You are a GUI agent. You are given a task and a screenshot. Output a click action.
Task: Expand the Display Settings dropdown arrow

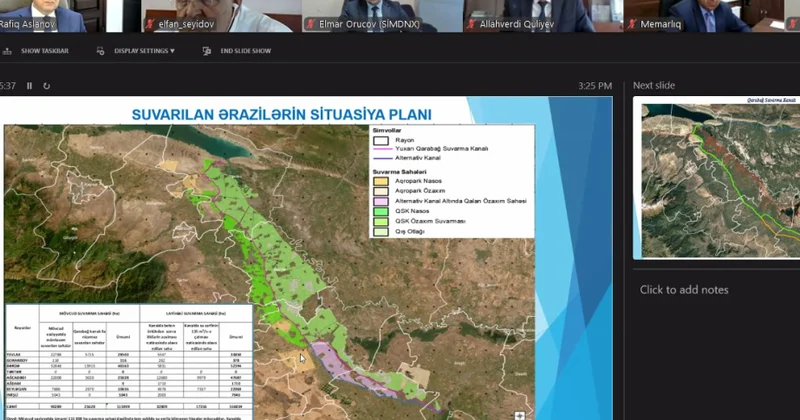point(172,50)
